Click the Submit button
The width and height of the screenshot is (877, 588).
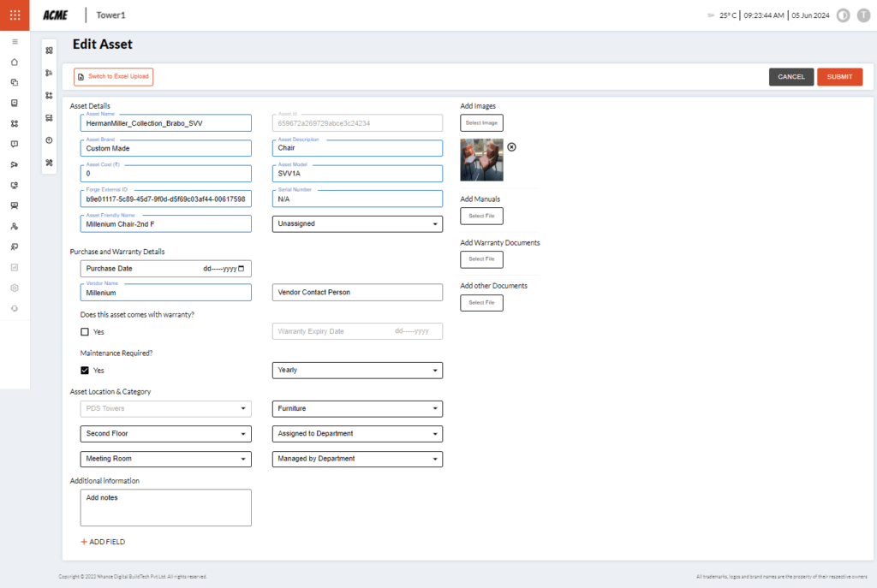839,77
